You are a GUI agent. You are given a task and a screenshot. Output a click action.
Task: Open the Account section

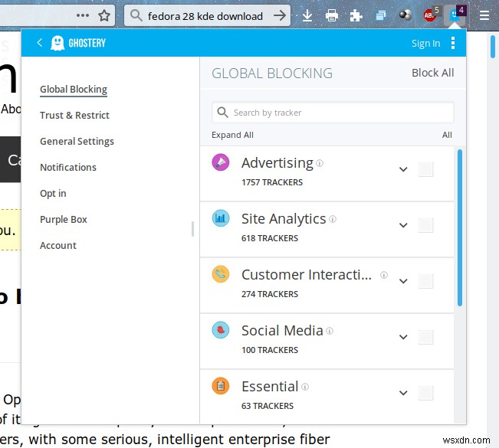[x=58, y=246]
